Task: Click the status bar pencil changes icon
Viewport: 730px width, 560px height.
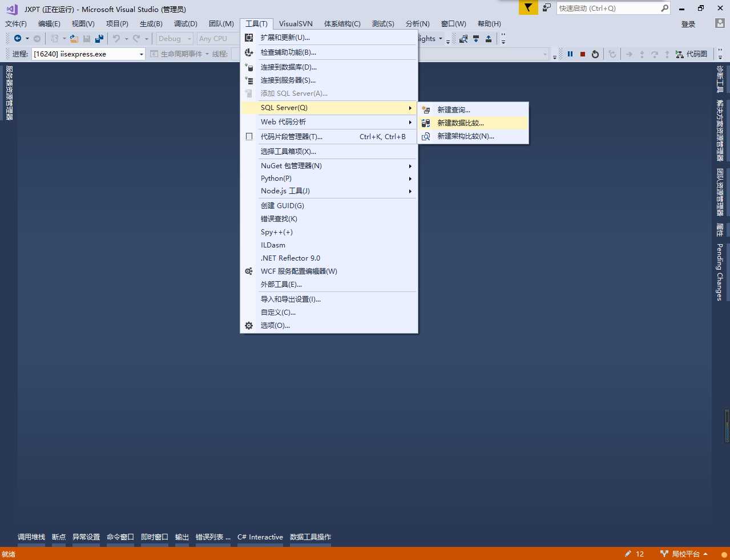Action: 628,554
